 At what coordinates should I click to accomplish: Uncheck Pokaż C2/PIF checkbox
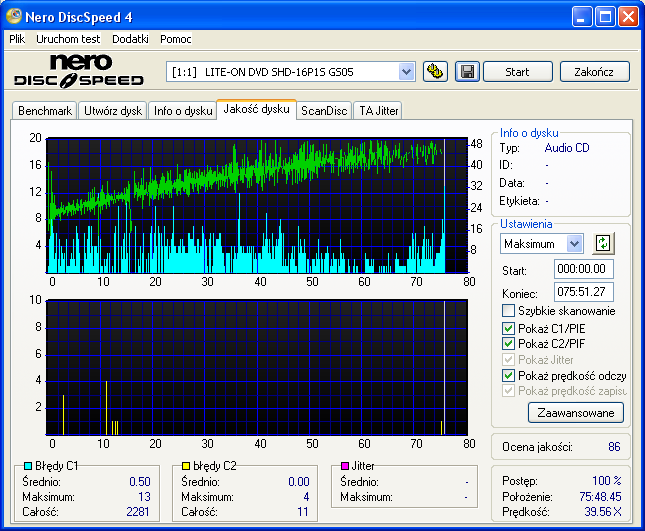pos(508,343)
